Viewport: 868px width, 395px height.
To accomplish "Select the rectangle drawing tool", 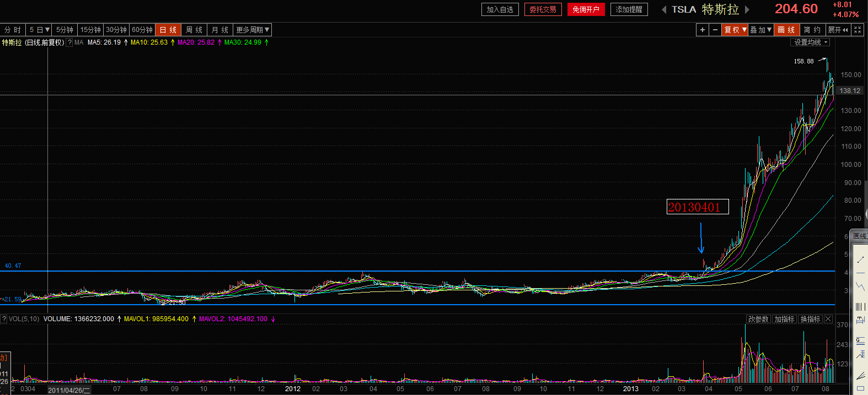I will pyautogui.click(x=860, y=389).
